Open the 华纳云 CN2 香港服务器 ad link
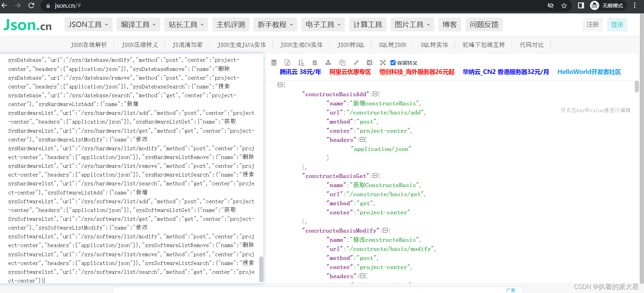This screenshot has height=293, width=644. pyautogui.click(x=506, y=72)
